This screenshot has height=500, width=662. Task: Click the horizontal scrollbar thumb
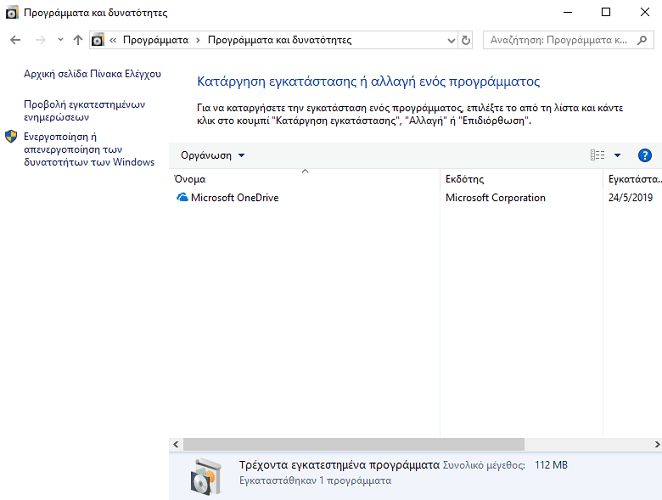coord(354,444)
